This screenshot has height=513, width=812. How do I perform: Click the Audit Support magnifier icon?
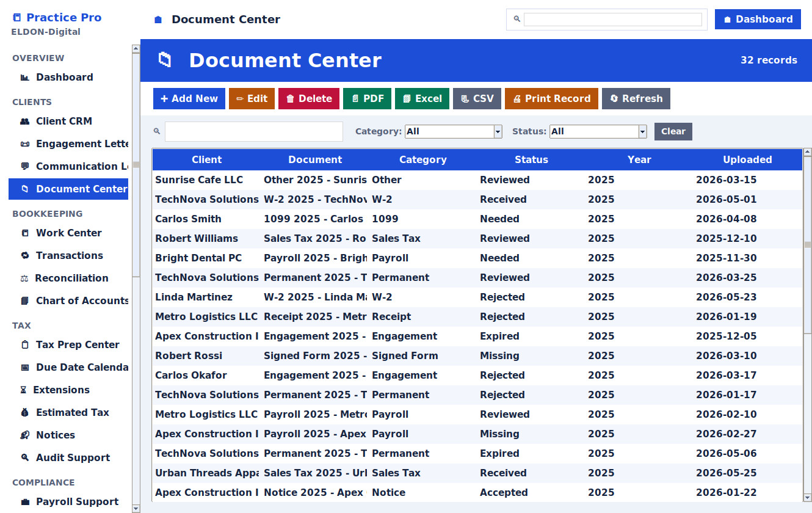click(x=25, y=458)
